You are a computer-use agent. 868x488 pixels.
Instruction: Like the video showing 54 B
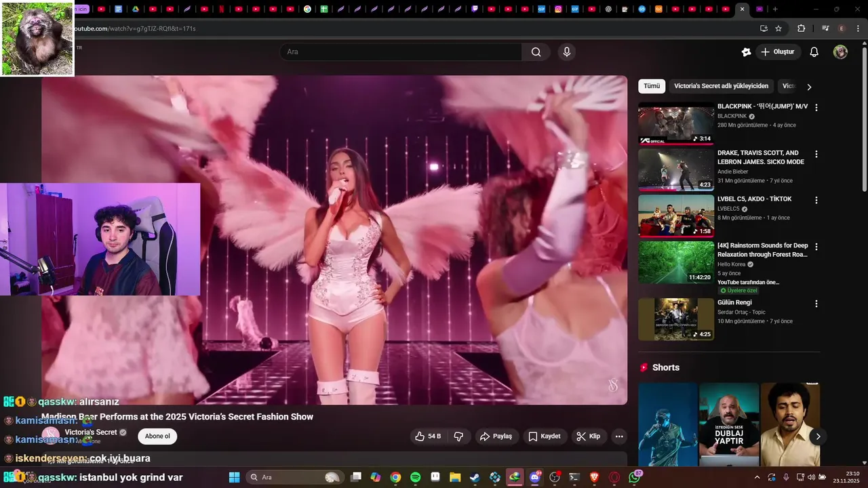point(428,436)
